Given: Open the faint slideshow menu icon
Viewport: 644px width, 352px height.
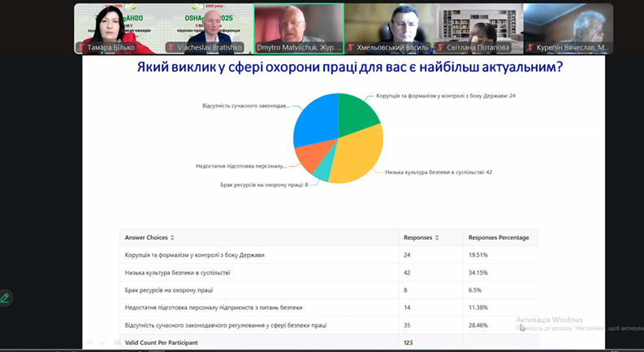Looking at the screenshot, I should 117,341.
